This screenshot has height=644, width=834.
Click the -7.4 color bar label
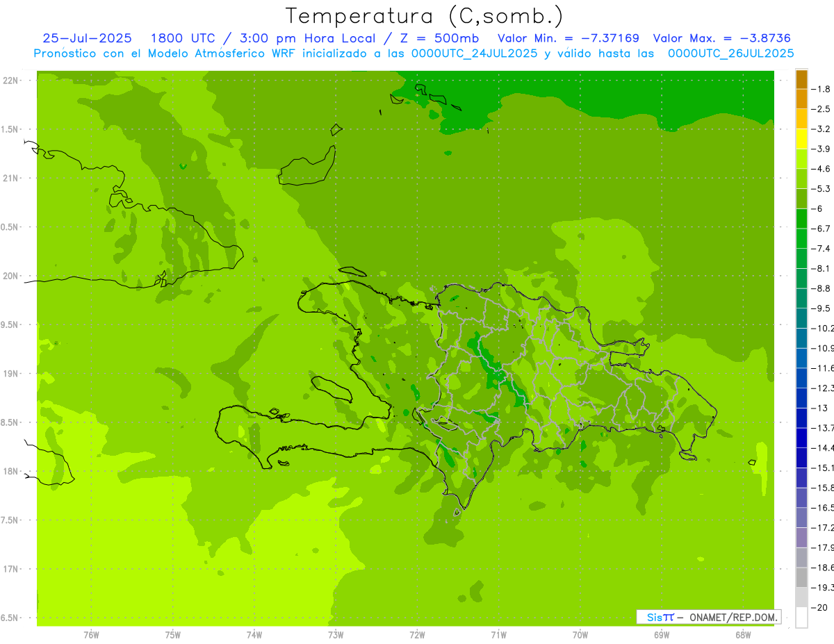[821, 249]
